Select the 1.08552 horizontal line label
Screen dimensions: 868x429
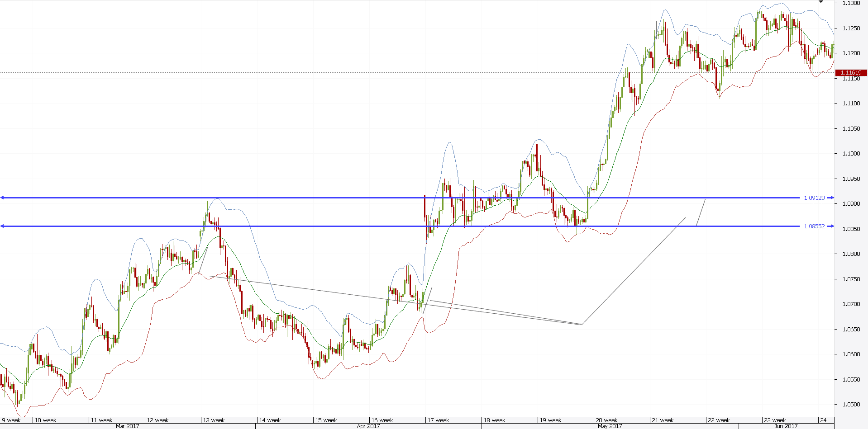click(x=814, y=226)
